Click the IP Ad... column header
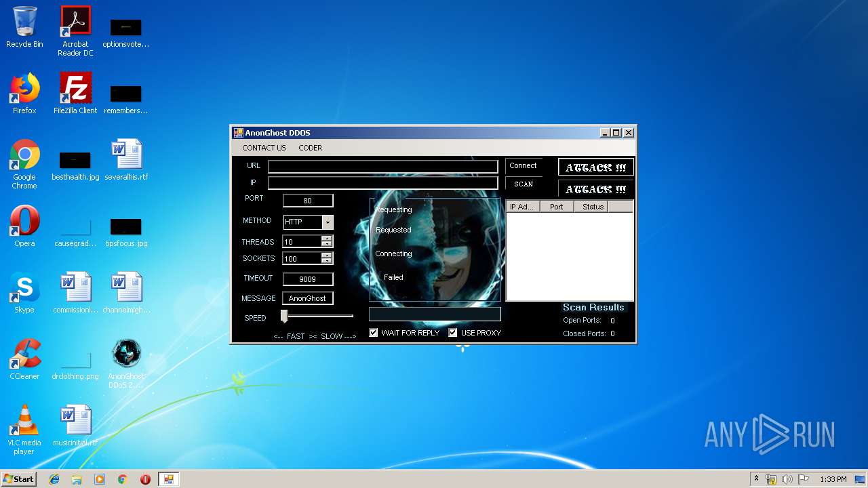The height and width of the screenshot is (488, 868). pyautogui.click(x=523, y=207)
